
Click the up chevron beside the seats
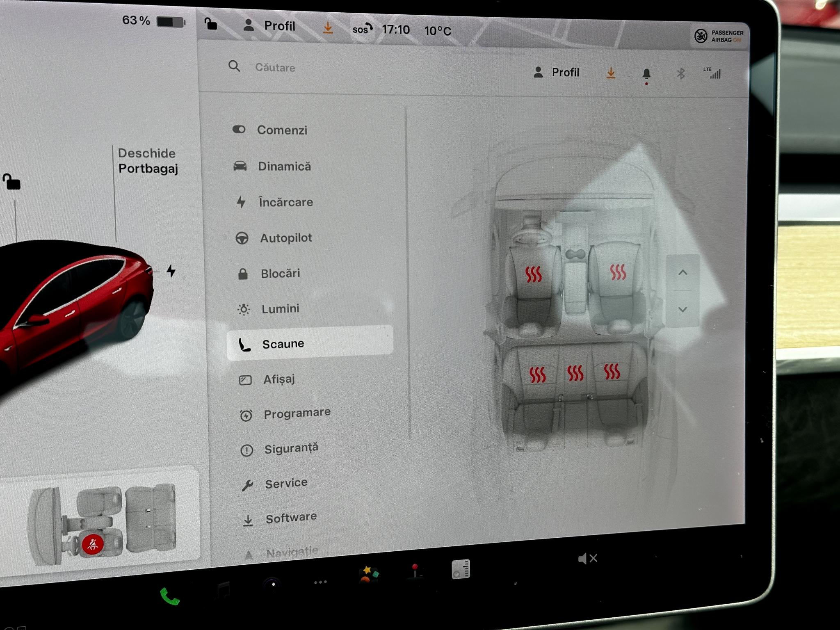[682, 272]
